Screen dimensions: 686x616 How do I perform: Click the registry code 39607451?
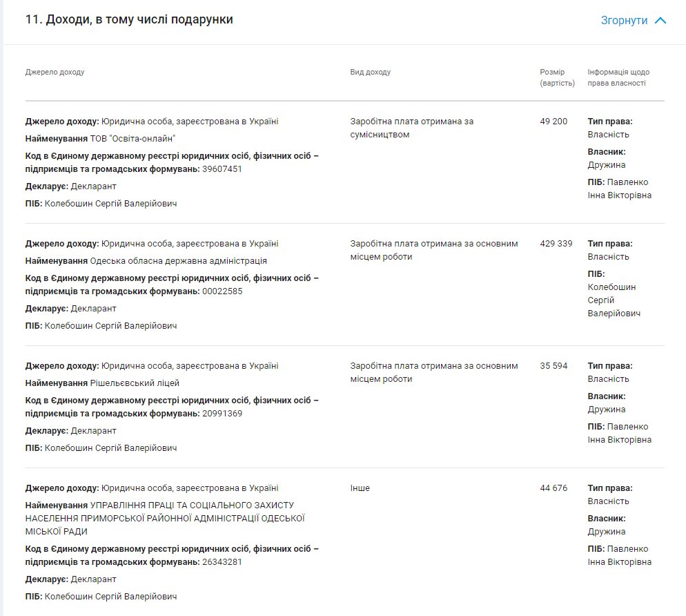(222, 169)
